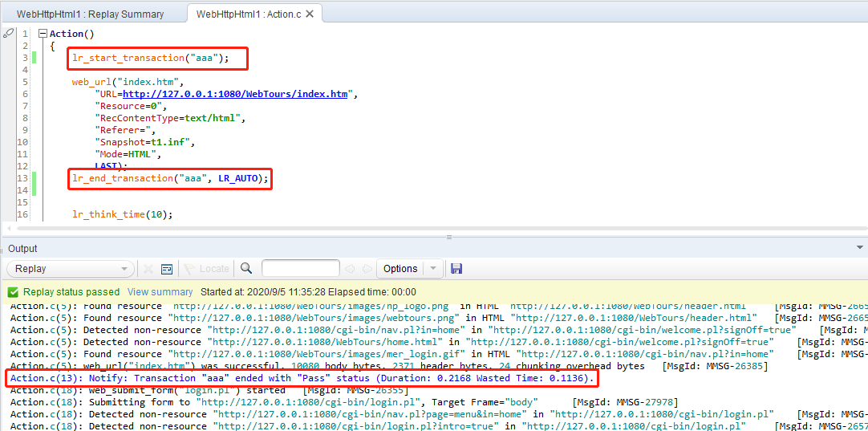
Task: Open the WebTours index.htm URL link
Action: (235, 94)
